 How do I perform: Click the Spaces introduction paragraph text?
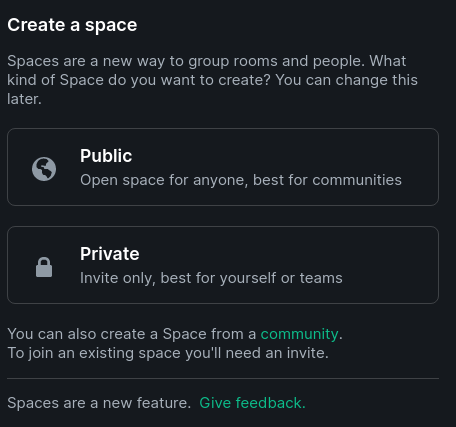(x=212, y=80)
